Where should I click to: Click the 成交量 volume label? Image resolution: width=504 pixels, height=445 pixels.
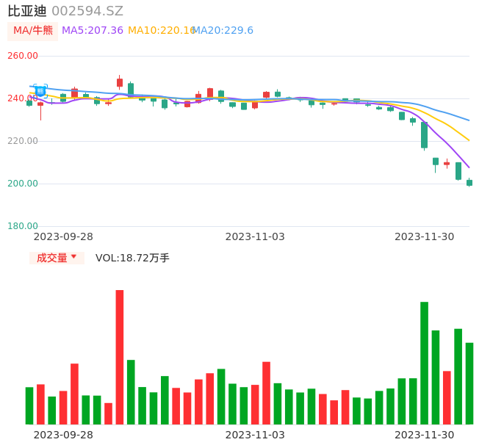(x=51, y=258)
